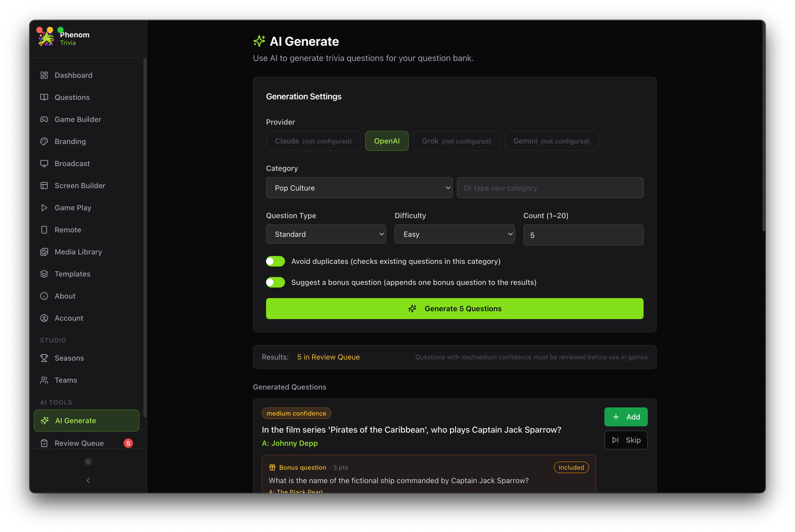Viewport: 795px width, 532px height.
Task: Navigate to Media Library
Action: [86, 251]
